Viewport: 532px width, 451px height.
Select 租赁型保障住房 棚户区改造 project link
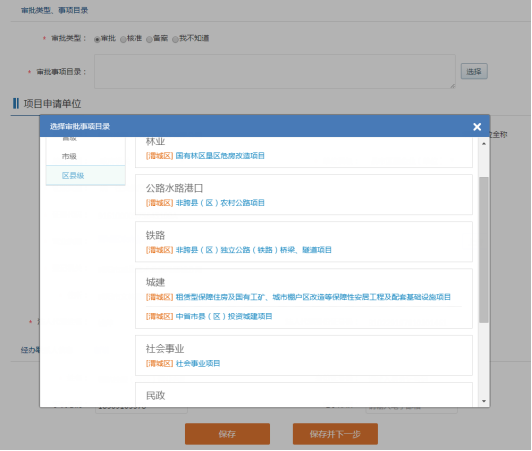(313, 297)
